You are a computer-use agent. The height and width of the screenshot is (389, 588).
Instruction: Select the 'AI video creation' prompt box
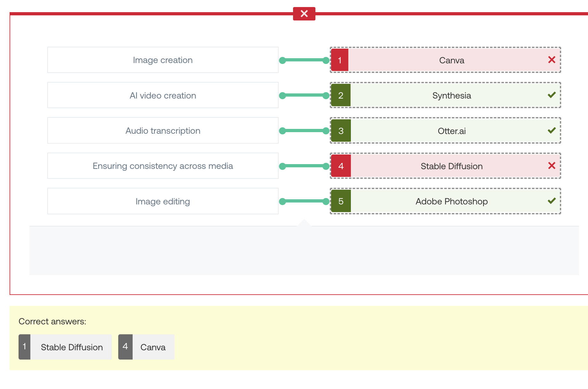click(x=163, y=95)
